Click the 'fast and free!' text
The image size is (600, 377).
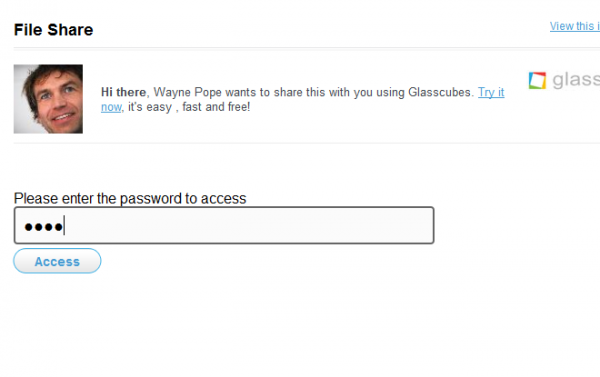216,107
